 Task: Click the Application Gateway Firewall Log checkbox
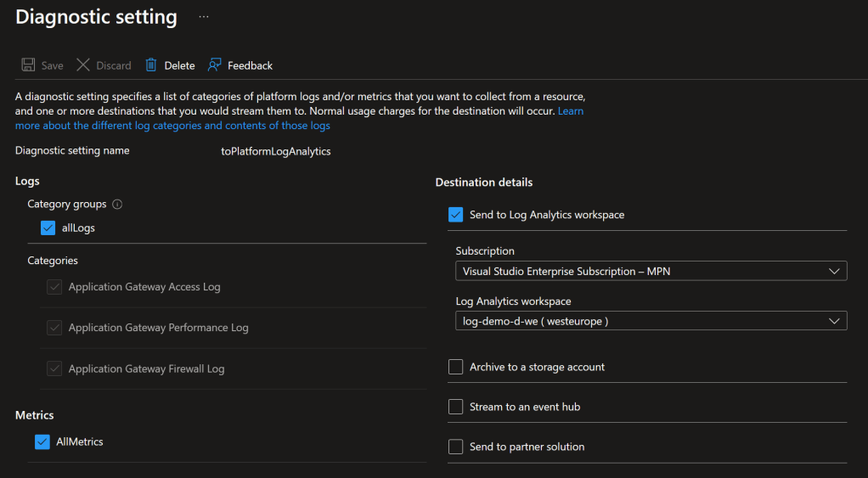(54, 369)
